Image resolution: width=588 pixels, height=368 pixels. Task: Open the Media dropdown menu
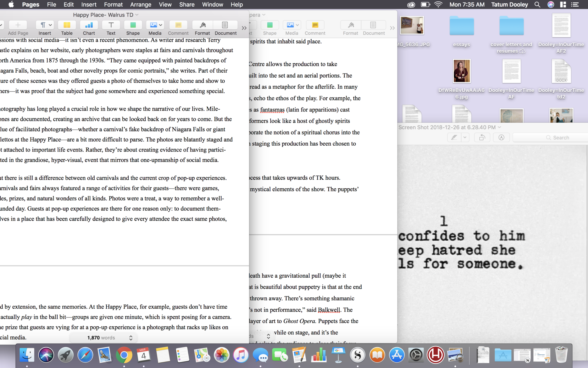(x=155, y=25)
